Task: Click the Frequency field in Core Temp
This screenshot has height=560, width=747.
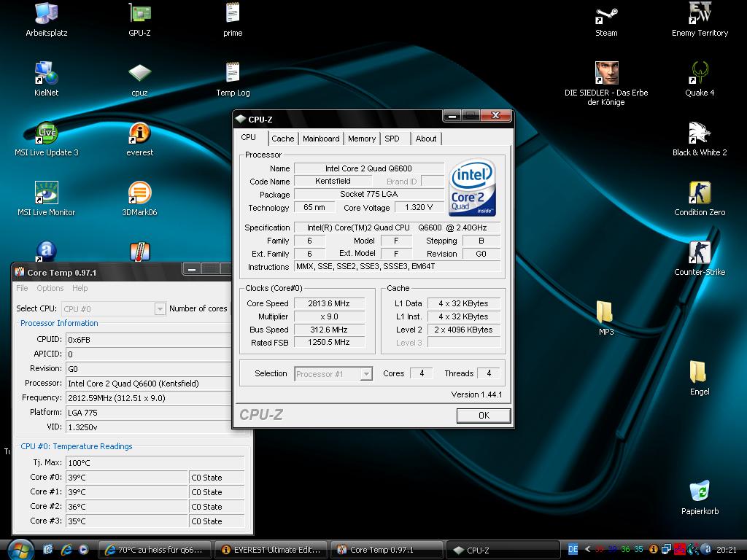Action: click(x=149, y=398)
